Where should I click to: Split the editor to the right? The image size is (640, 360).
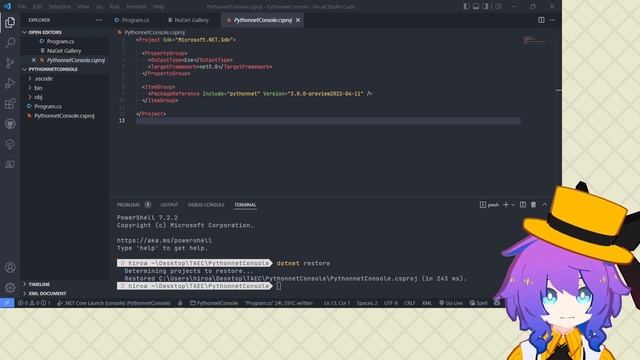pyautogui.click(x=541, y=20)
